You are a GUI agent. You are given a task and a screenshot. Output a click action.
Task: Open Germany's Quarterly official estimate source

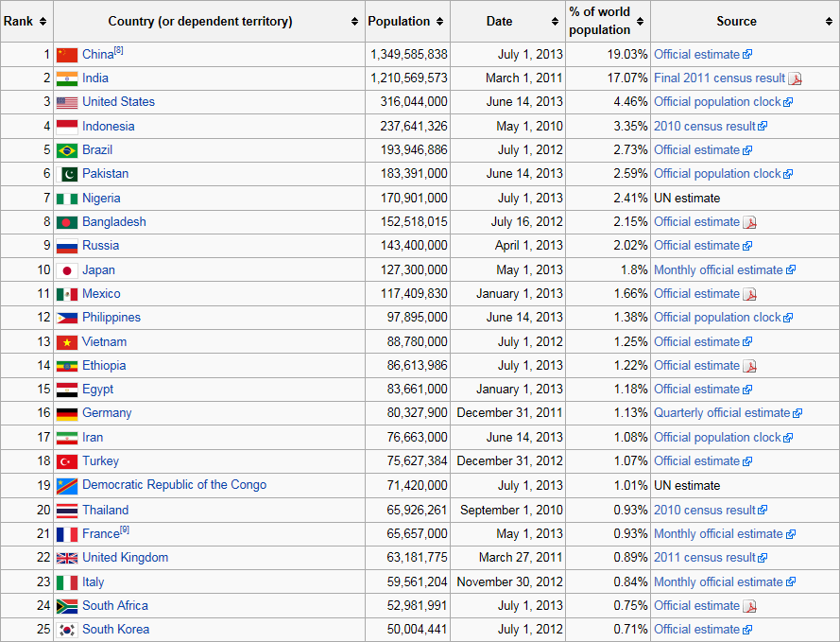click(721, 413)
